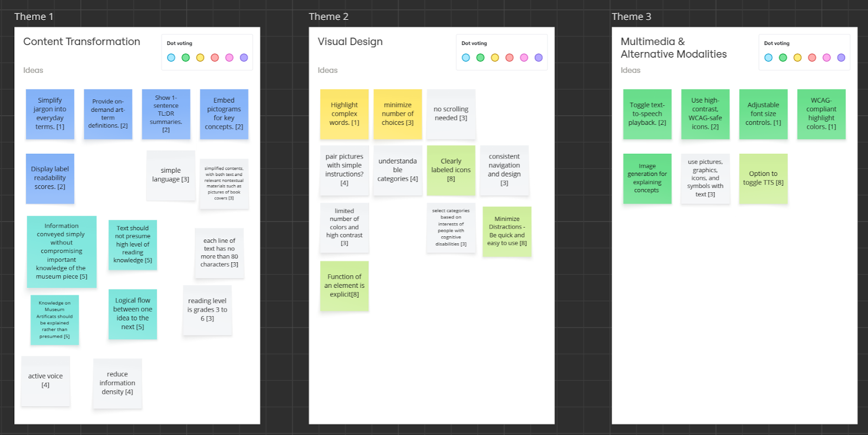Select the 'Highlight complex words' yellow sticky
This screenshot has height=435, width=868.
[344, 115]
